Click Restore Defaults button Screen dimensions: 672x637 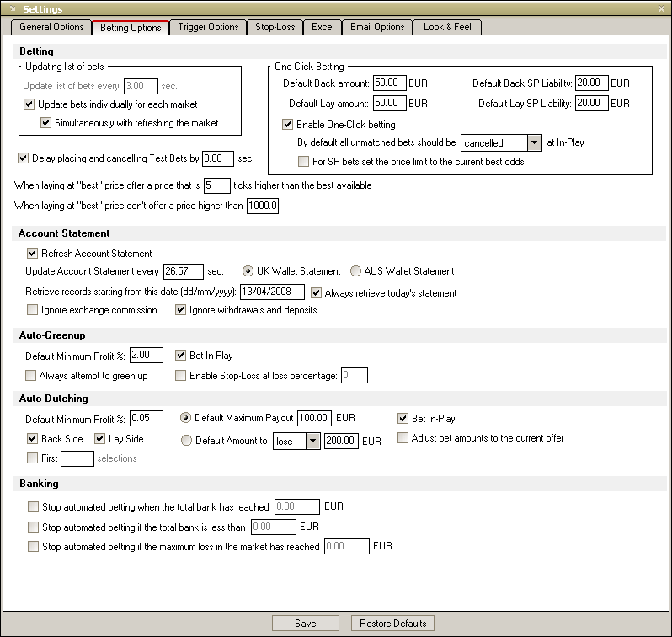coord(392,624)
